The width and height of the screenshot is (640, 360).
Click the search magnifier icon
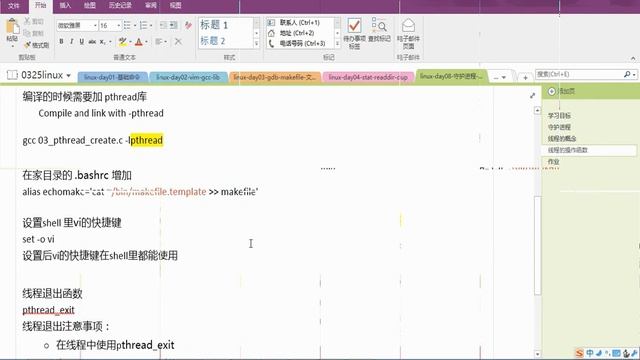click(627, 74)
